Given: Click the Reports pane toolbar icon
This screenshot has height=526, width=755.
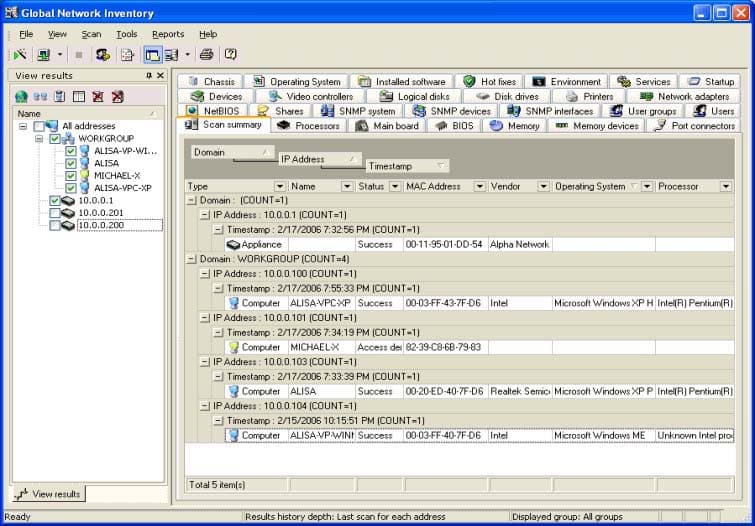Looking at the screenshot, I should (x=171, y=55).
